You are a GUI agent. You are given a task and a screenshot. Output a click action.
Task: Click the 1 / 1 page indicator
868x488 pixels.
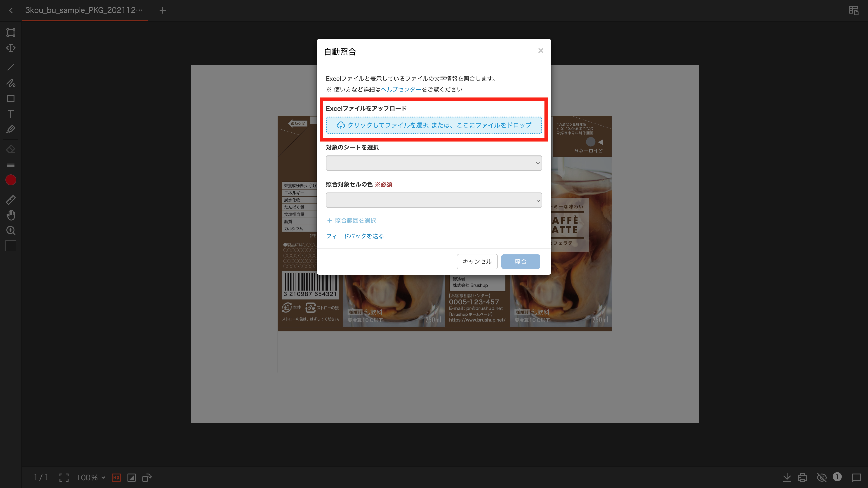point(41,478)
